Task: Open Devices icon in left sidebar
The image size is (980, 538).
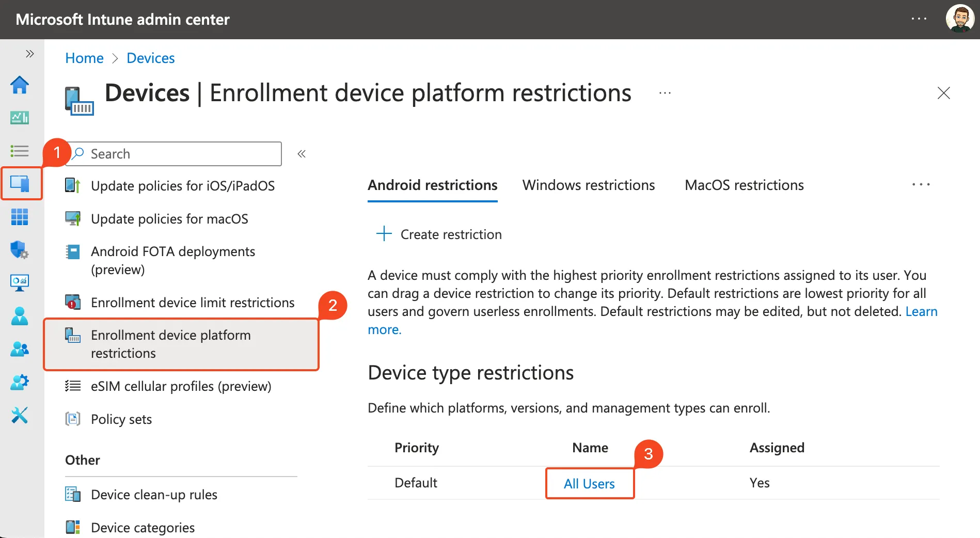Action: click(20, 183)
